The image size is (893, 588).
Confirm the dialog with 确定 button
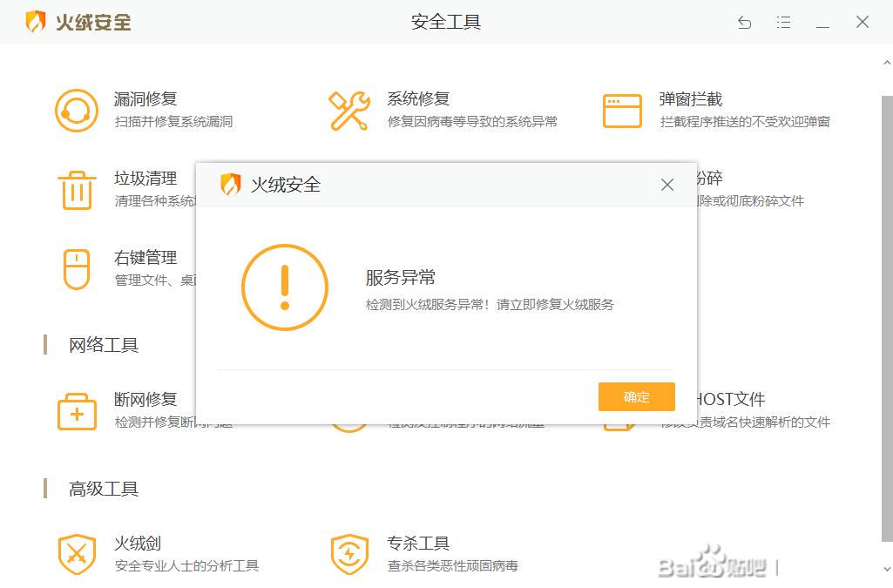[636, 396]
